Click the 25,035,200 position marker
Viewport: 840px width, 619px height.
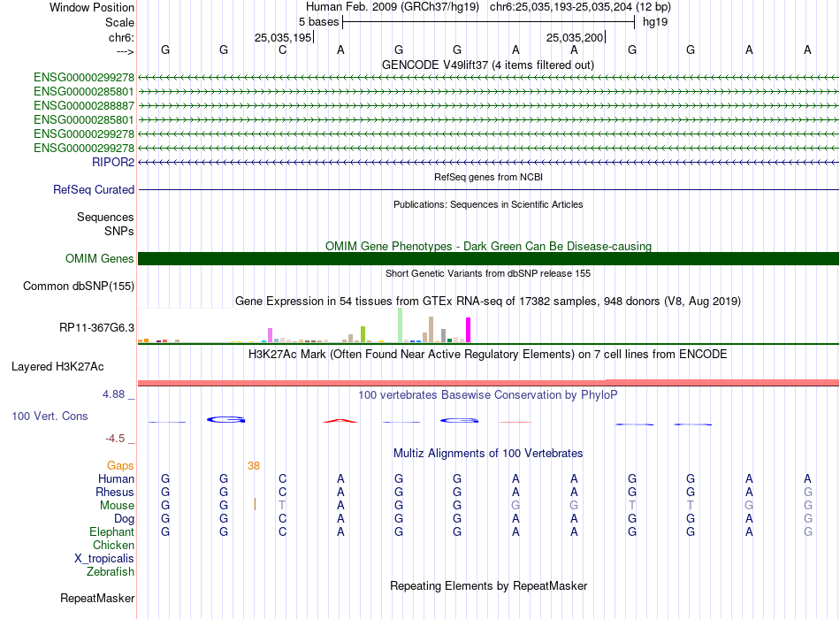(576, 37)
